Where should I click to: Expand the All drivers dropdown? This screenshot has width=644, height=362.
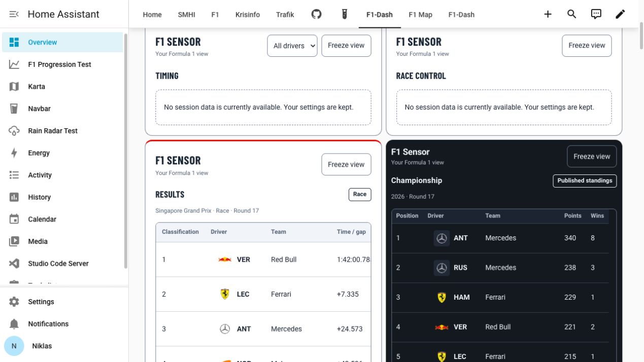pyautogui.click(x=292, y=46)
